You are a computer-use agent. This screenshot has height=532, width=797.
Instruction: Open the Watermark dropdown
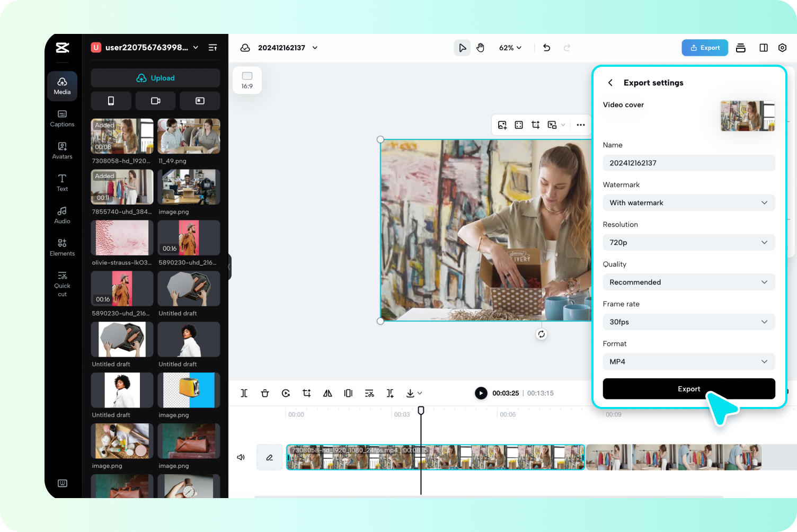(688, 202)
